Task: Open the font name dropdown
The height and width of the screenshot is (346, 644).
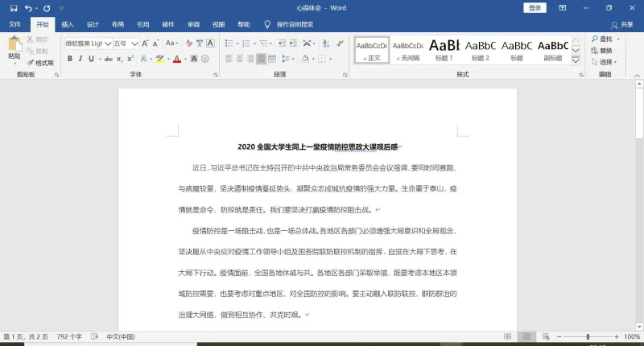Action: (x=108, y=43)
